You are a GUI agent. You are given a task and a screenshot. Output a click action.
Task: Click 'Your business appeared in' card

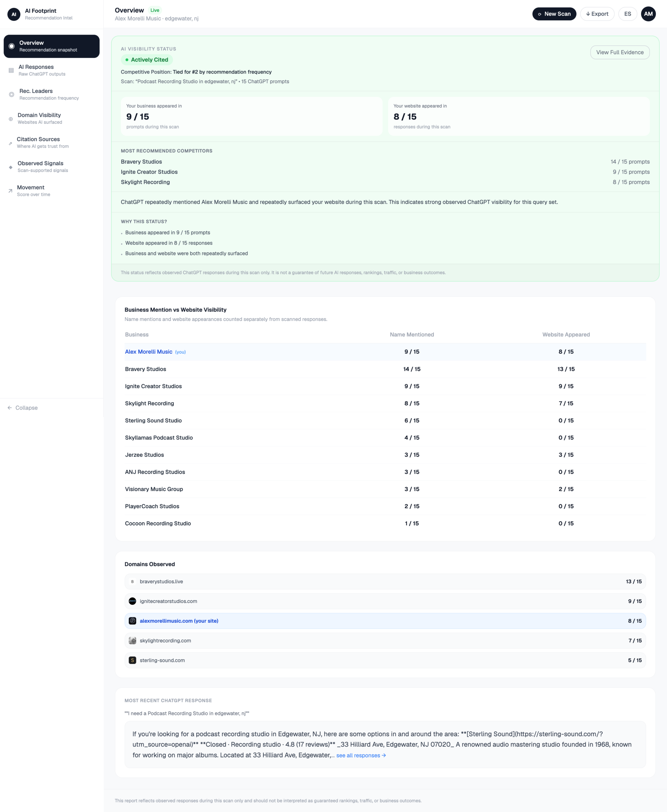252,116
